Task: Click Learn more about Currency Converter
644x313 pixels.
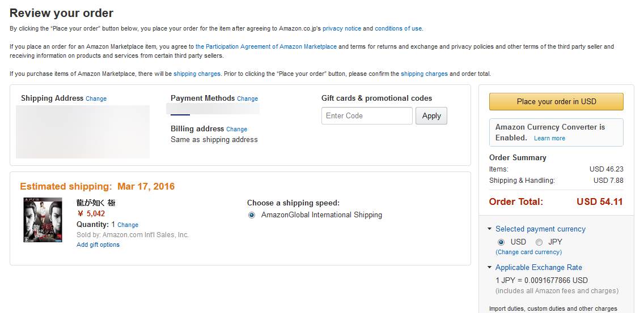Action: [549, 138]
